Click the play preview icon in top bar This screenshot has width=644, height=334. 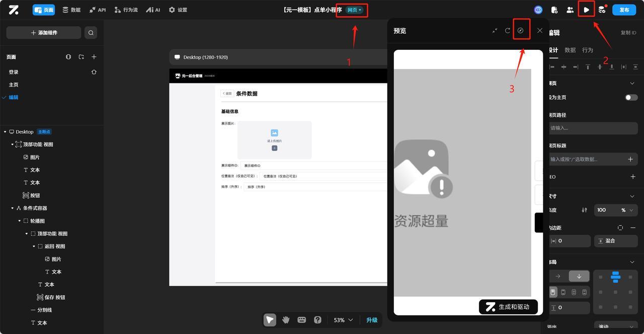click(x=586, y=10)
